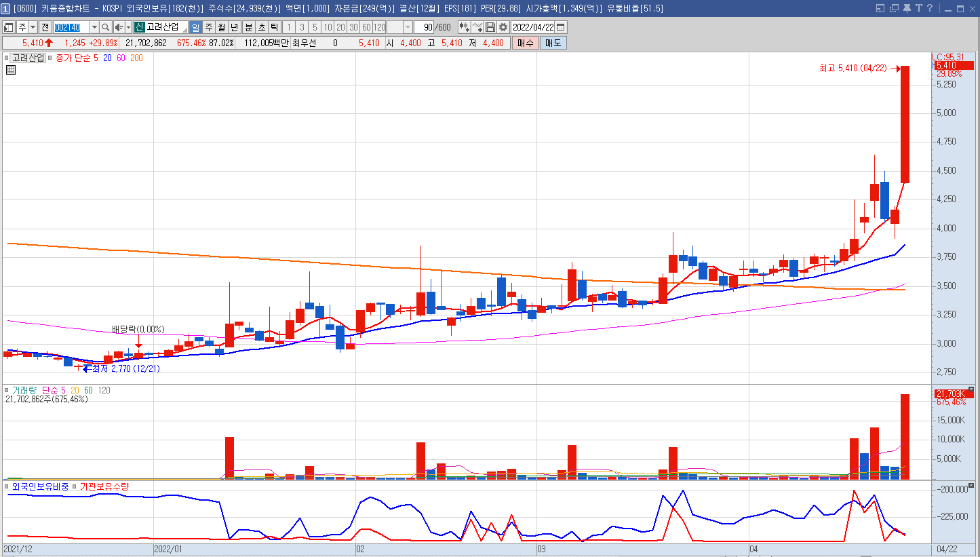Select the 5 interval button
980x557 pixels.
coord(315,27)
